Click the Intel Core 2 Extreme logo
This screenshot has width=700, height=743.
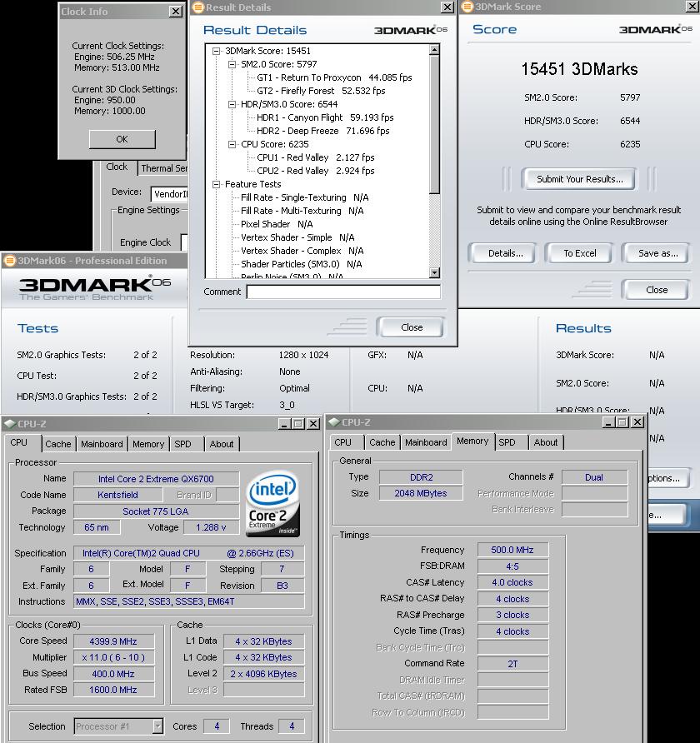[272, 504]
